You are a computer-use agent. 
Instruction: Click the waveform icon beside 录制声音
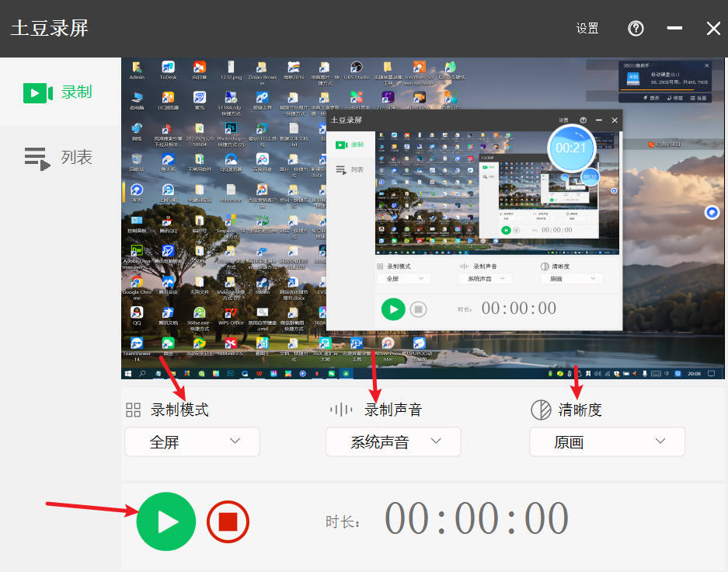[340, 410]
